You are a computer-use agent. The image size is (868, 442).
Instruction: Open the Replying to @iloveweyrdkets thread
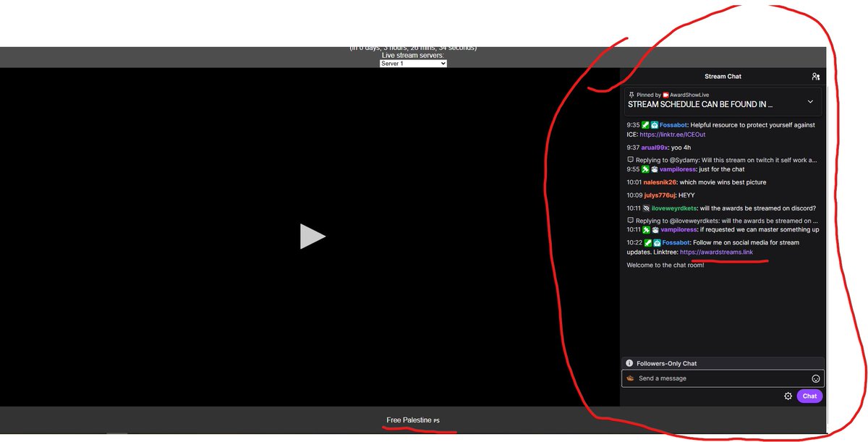pyautogui.click(x=727, y=221)
